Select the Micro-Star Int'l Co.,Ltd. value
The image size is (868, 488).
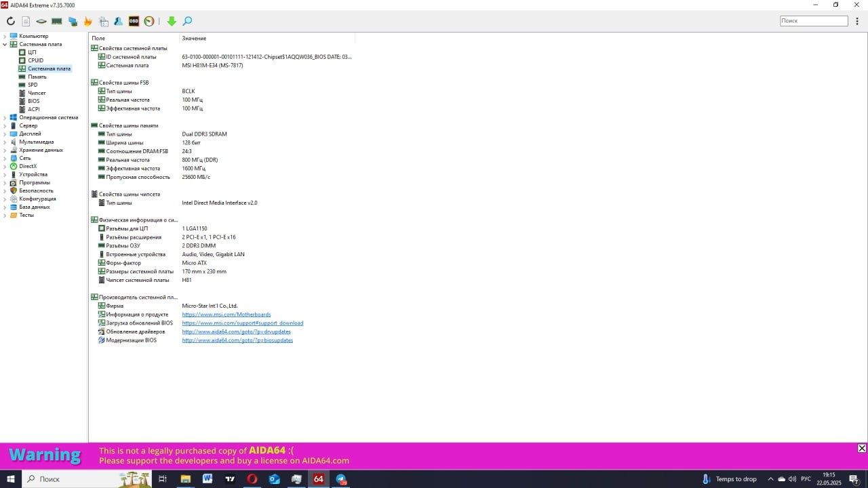coord(210,306)
